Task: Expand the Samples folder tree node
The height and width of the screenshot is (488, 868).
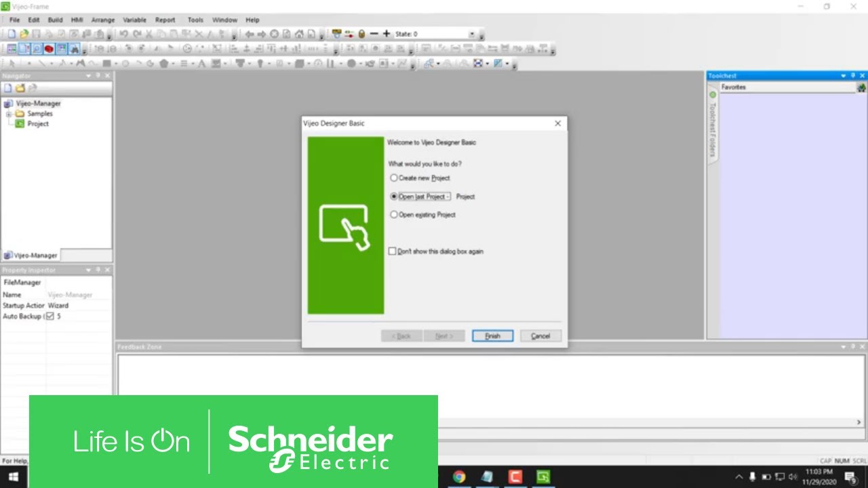Action: 9,114
